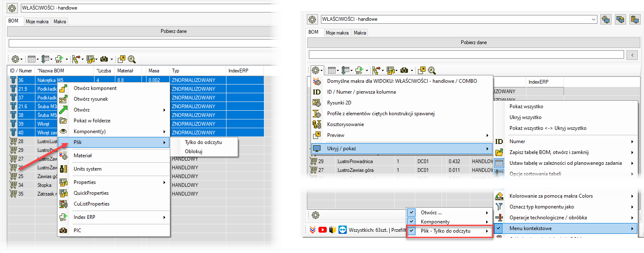Select 'Tylko do odczytu' from the Plik submenu
The image size is (644, 253).
(203, 142)
